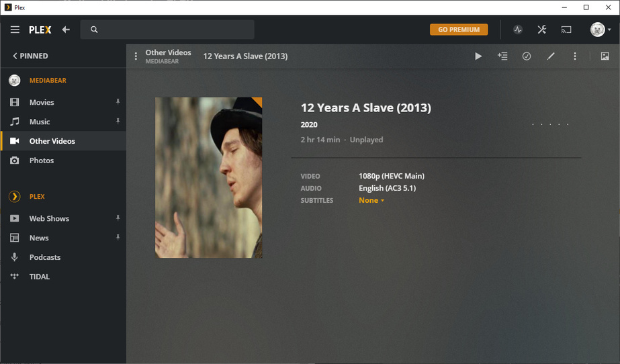This screenshot has width=620, height=364.
Task: Click the year 2020 text
Action: [309, 125]
